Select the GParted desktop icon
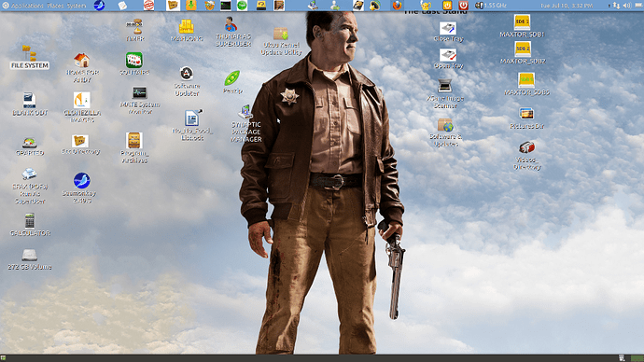 pyautogui.click(x=30, y=146)
